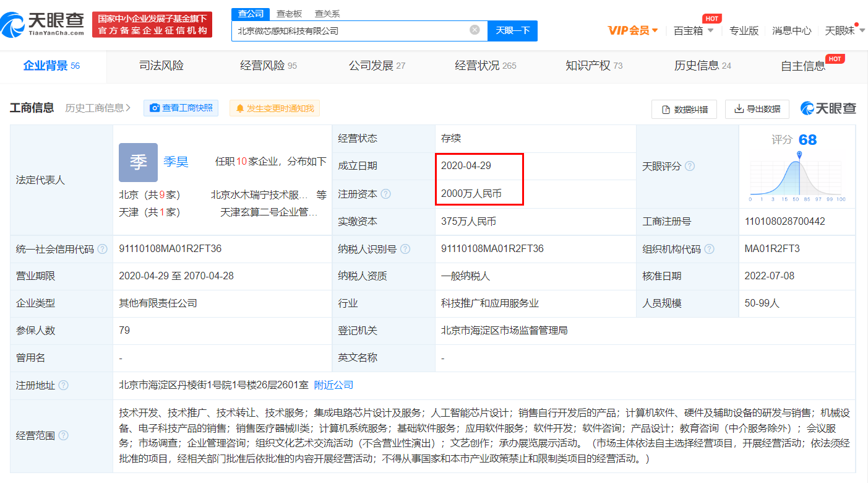Click the 数据纠错 button
Screen dimensions: 868x483
tap(684, 110)
